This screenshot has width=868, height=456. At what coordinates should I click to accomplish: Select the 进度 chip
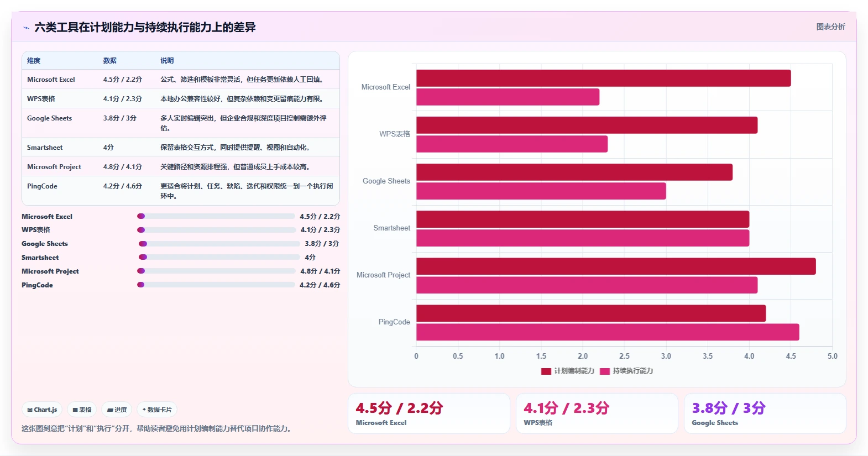117,410
